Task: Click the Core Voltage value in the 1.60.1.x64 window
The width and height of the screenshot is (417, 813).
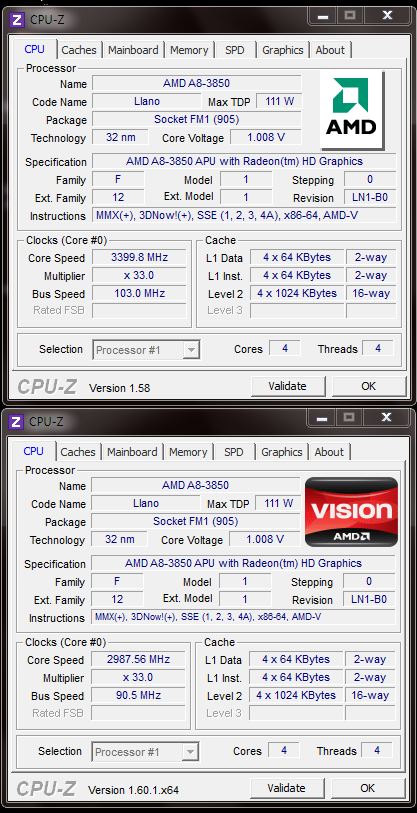Action: [x=265, y=539]
